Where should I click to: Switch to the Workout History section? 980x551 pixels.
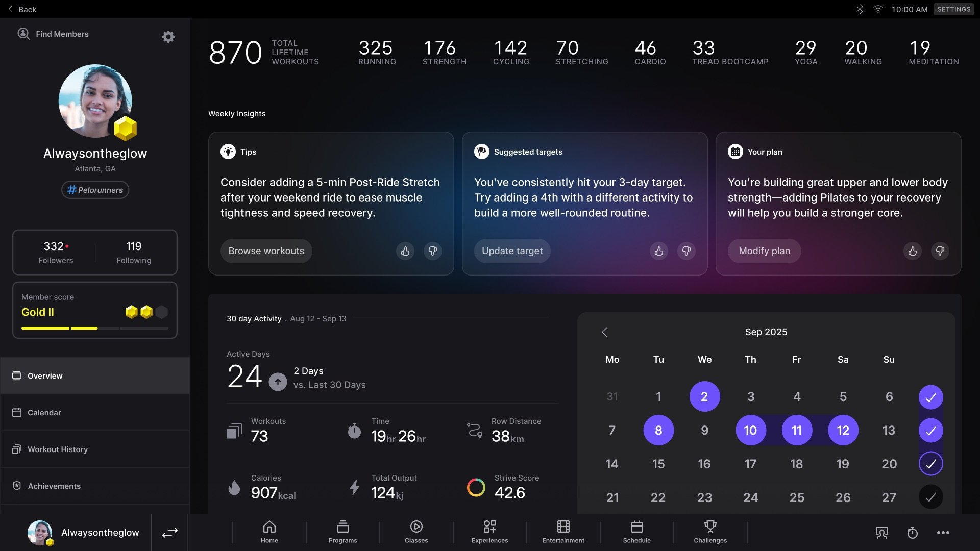click(57, 449)
